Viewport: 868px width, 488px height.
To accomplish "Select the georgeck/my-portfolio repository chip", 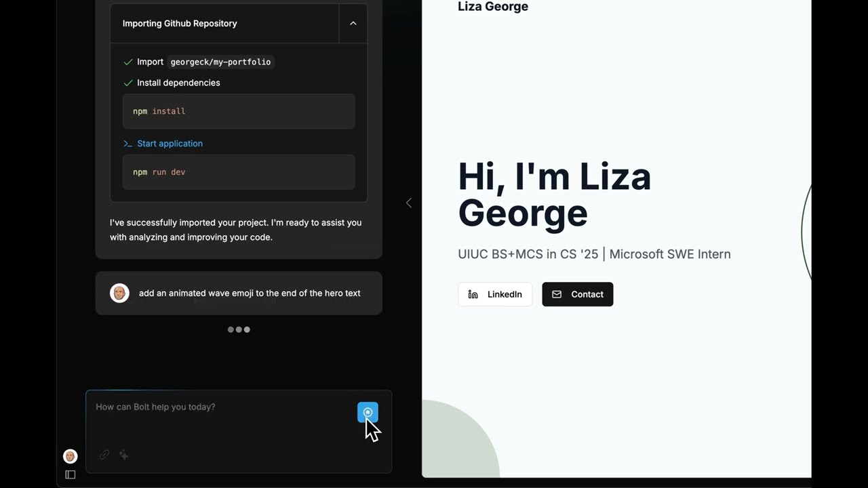I will [x=220, y=62].
